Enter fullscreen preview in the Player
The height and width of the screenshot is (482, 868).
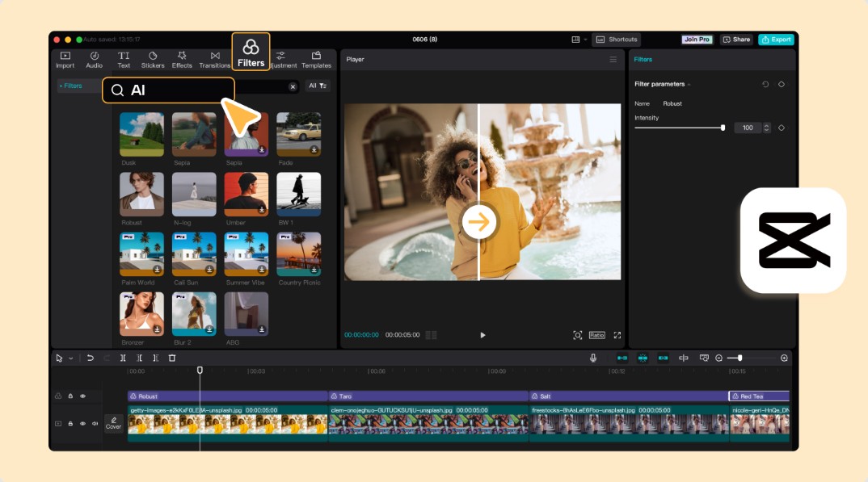617,335
